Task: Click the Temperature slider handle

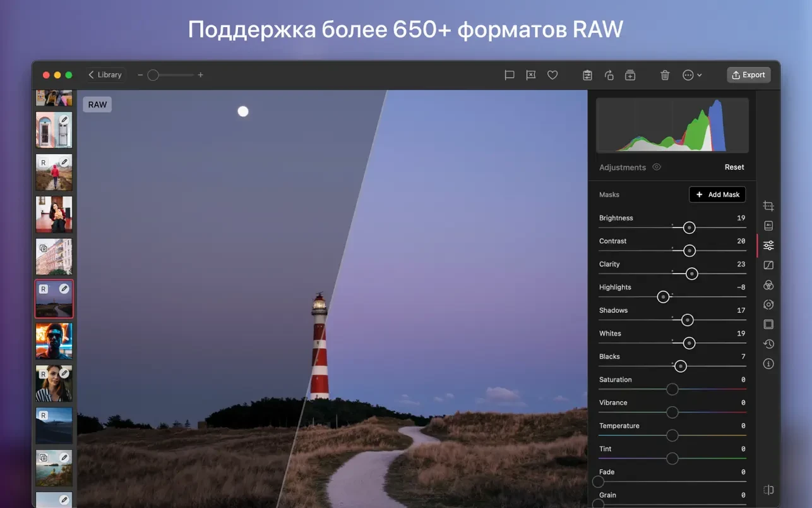Action: (672, 435)
